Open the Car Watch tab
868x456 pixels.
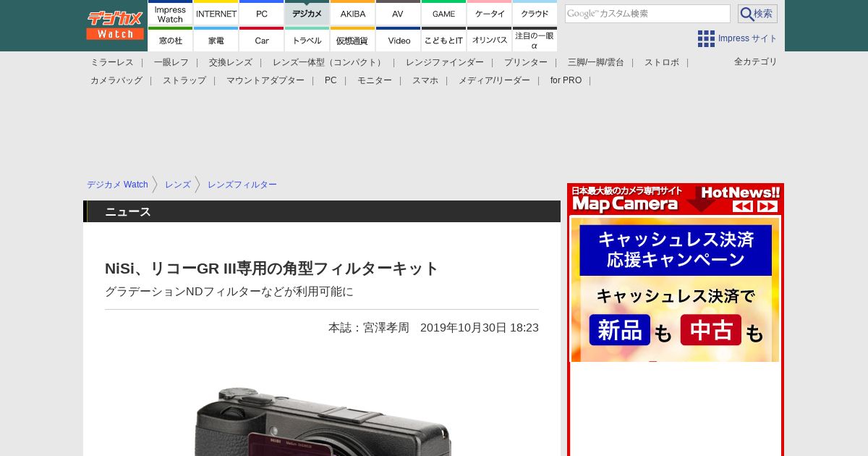click(262, 39)
